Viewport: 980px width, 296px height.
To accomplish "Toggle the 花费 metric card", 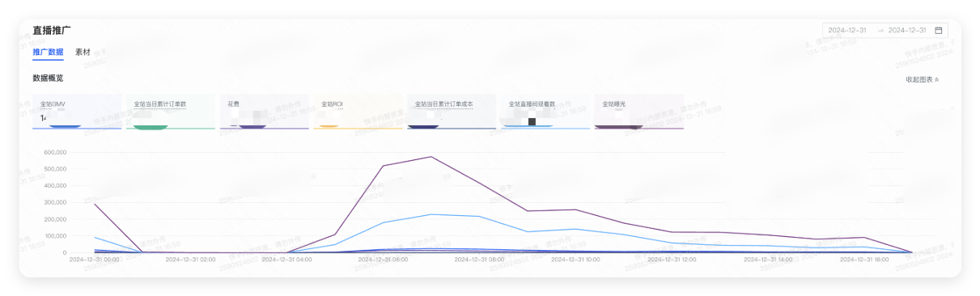I will (x=265, y=112).
